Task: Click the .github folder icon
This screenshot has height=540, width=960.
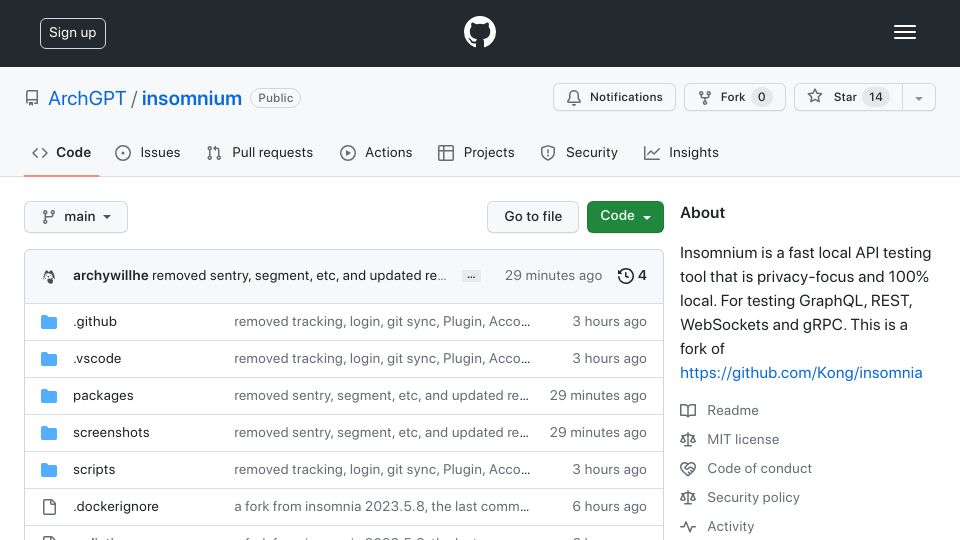Action: coord(49,322)
